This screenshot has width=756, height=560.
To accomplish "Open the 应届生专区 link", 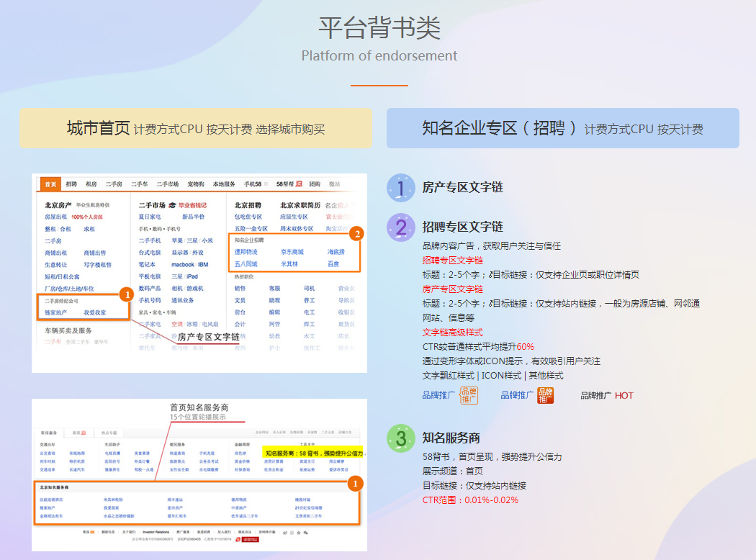I will point(294,217).
